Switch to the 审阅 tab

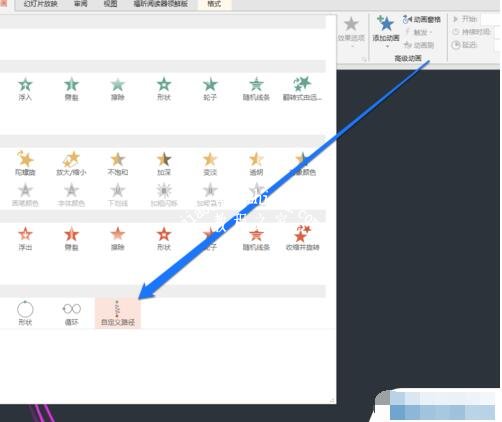[81, 4]
